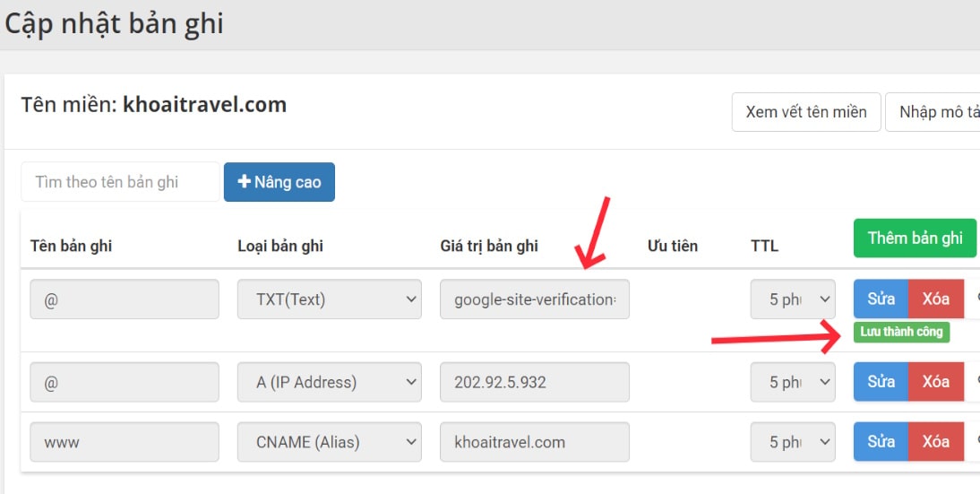The width and height of the screenshot is (980, 494).
Task: Delete the A record using Xóa
Action: 935,382
